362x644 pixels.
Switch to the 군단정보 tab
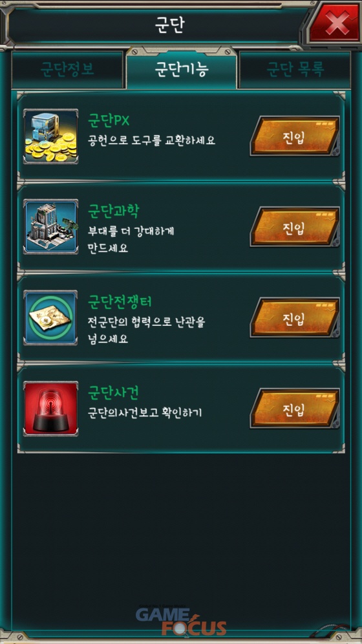coord(67,69)
